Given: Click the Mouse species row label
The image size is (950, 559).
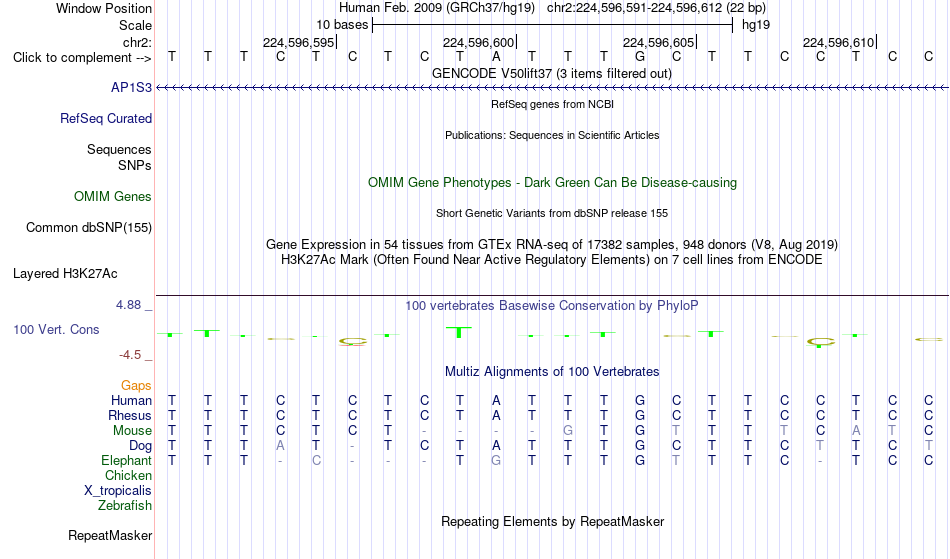Looking at the screenshot, I should (132, 431).
